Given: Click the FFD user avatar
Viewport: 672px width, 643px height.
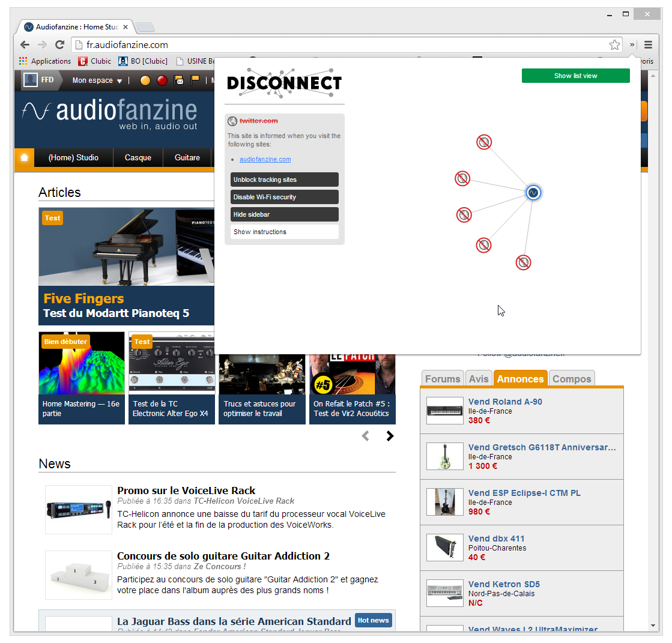Looking at the screenshot, I should 31,80.
